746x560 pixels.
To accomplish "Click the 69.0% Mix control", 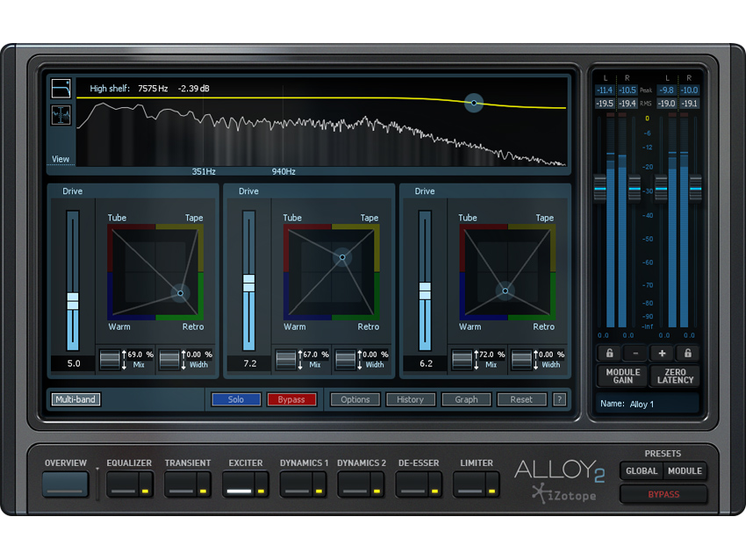I will 126,359.
